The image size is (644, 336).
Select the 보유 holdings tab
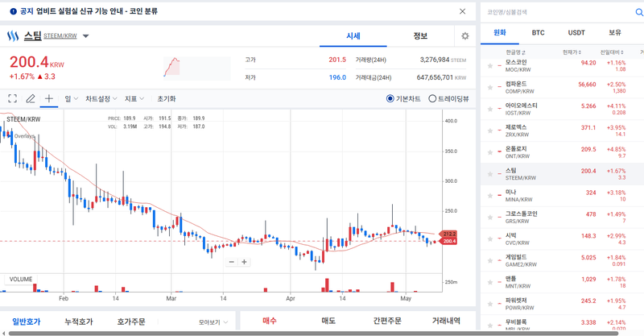click(615, 33)
